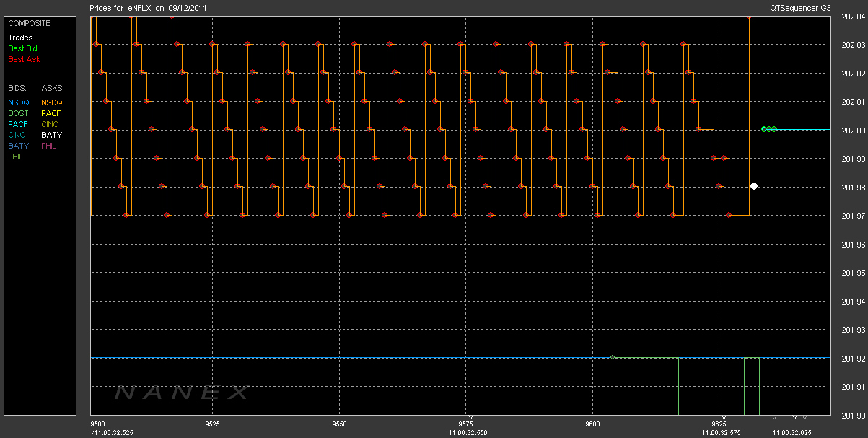Screen dimensions: 868x438
Task: Click the 'COMPOSITE:' legend heading
Action: 30,23
